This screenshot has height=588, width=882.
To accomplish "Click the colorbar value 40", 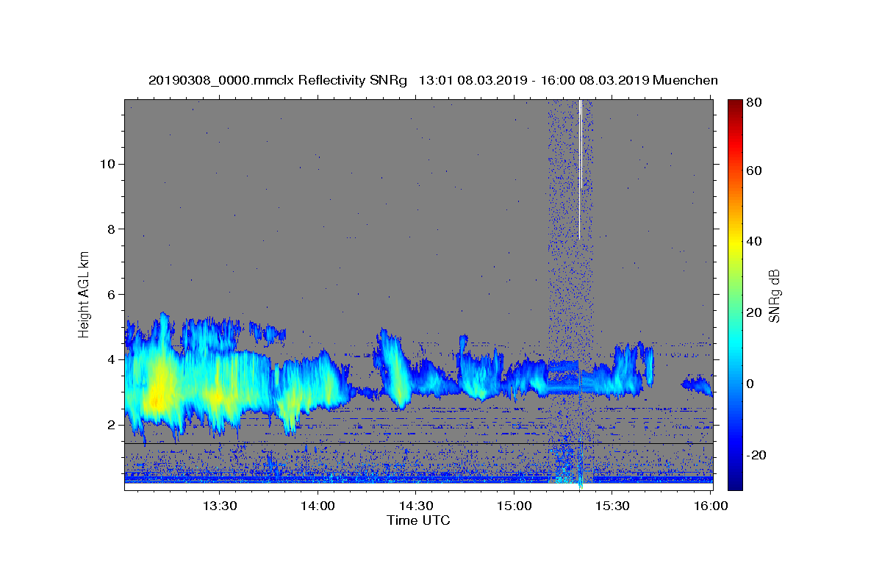I will pyautogui.click(x=753, y=242).
